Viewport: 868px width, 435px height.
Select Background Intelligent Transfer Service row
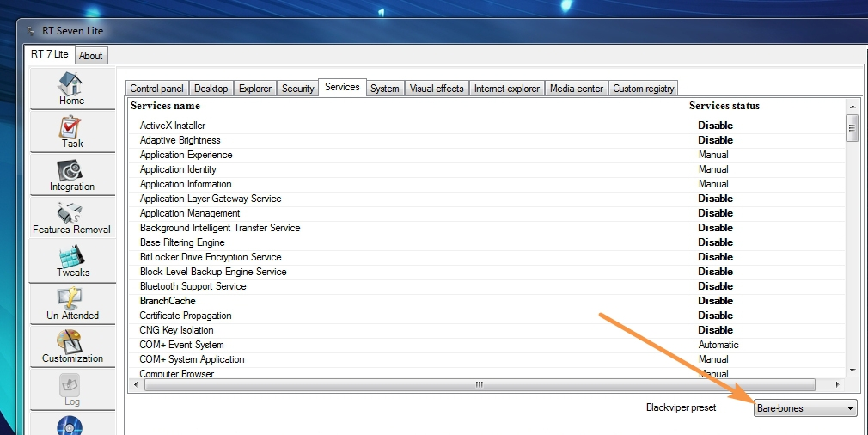pyautogui.click(x=487, y=228)
